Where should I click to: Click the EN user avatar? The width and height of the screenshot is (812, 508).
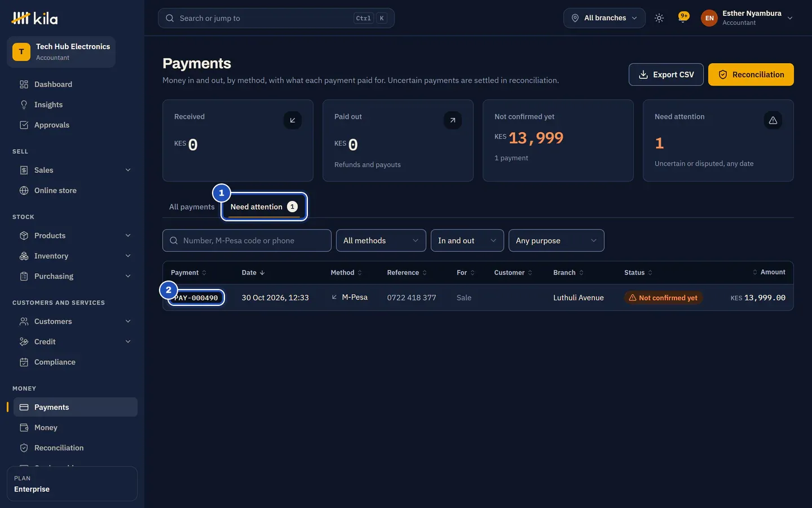click(709, 18)
